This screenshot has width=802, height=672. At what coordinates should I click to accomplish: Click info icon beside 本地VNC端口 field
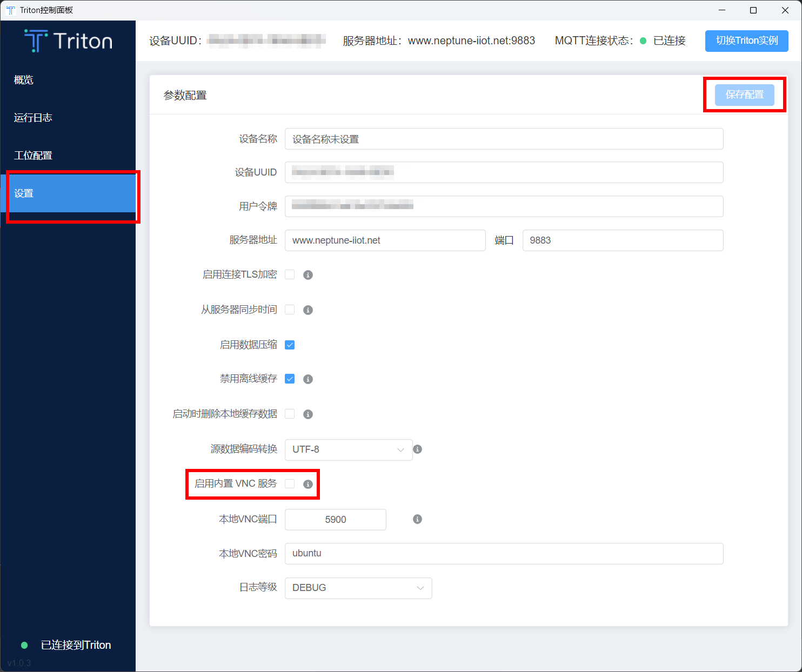tap(417, 519)
